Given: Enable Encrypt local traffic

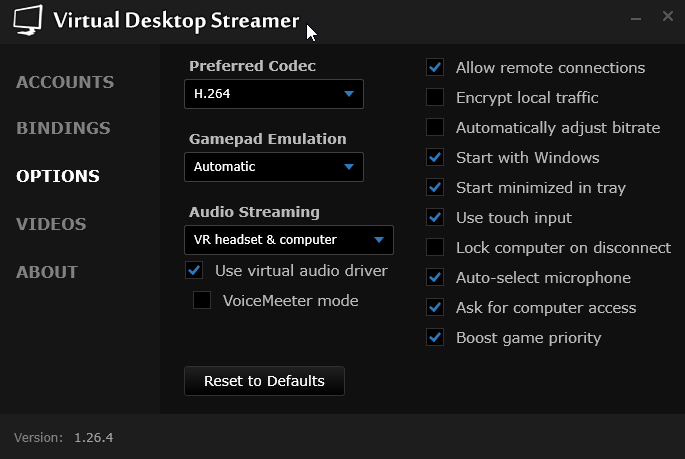Looking at the screenshot, I should click(435, 97).
